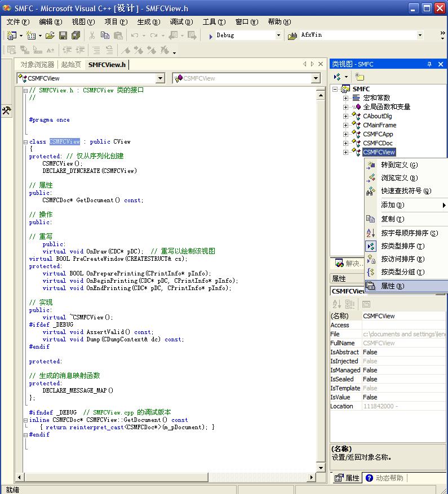Expand the CSMFCDoc class node
This screenshot has width=448, height=494.
pyautogui.click(x=346, y=143)
